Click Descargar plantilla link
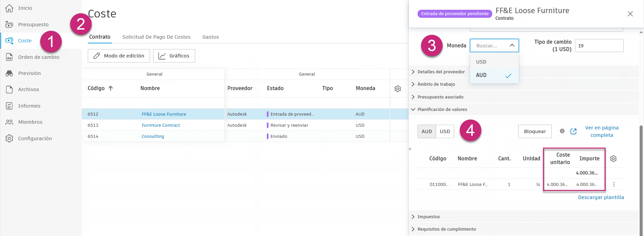The width and height of the screenshot is (644, 236). click(601, 197)
